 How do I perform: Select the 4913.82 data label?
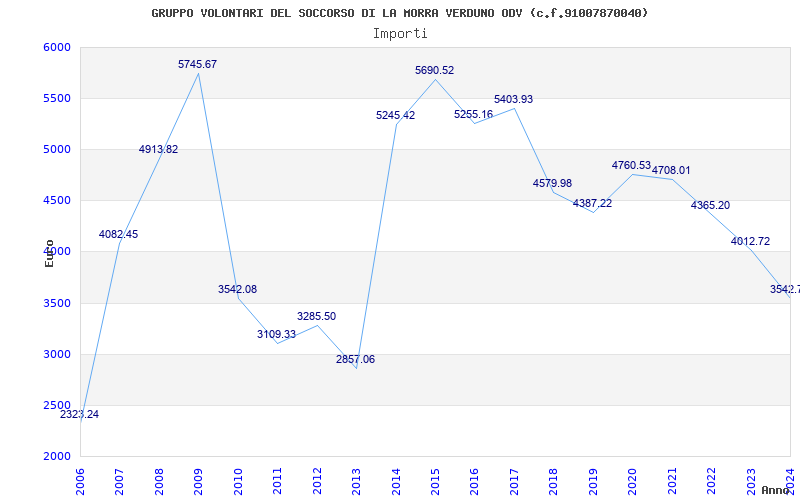[159, 149]
